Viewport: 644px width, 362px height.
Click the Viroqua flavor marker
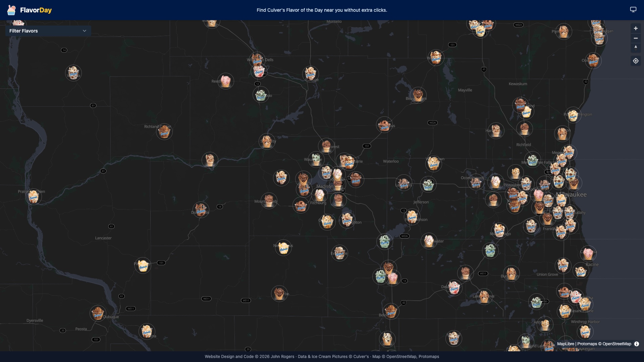[x=73, y=73]
